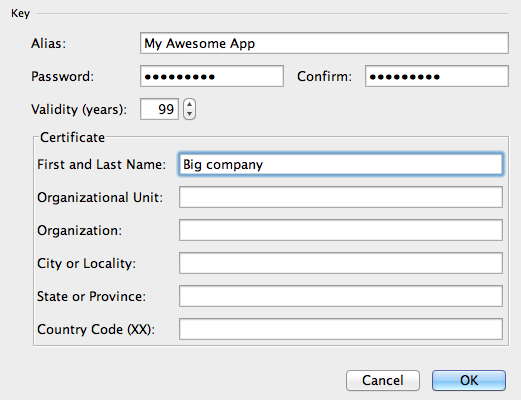Select the Organizational Unit text box
521x400 pixels.
coord(341,197)
